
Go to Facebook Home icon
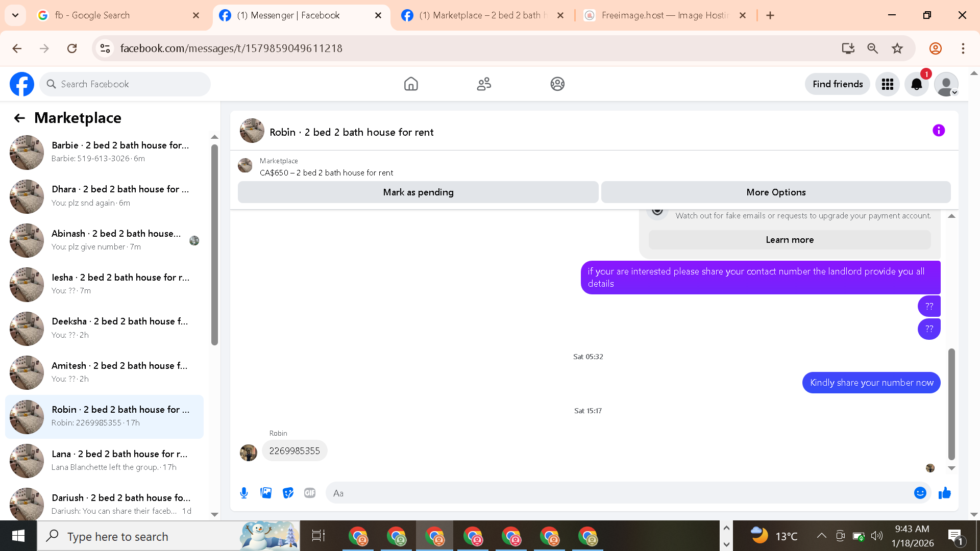411,84
